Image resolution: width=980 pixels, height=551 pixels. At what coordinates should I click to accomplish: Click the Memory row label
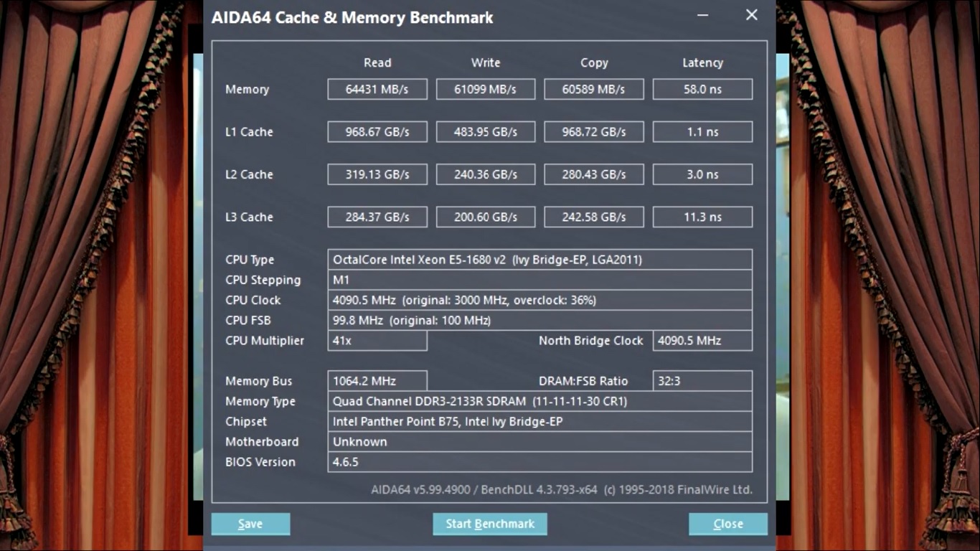click(x=248, y=90)
